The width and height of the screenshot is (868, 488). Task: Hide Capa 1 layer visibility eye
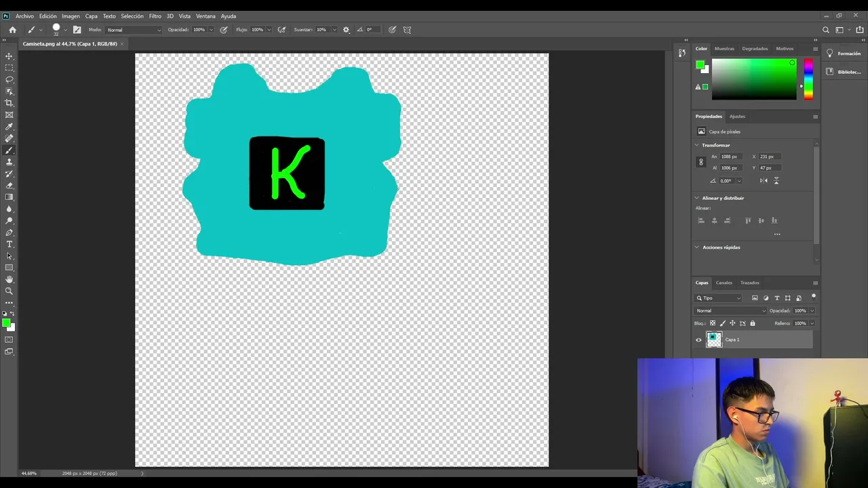(x=698, y=340)
